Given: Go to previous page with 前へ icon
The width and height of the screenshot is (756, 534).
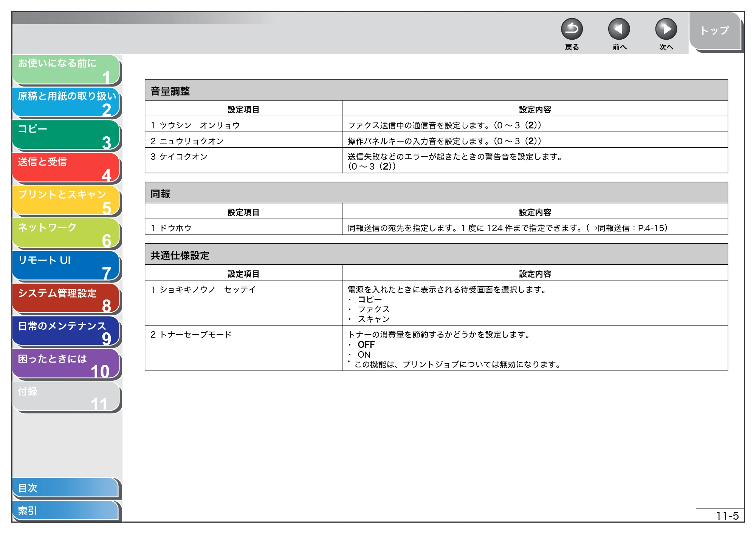Looking at the screenshot, I should [619, 29].
